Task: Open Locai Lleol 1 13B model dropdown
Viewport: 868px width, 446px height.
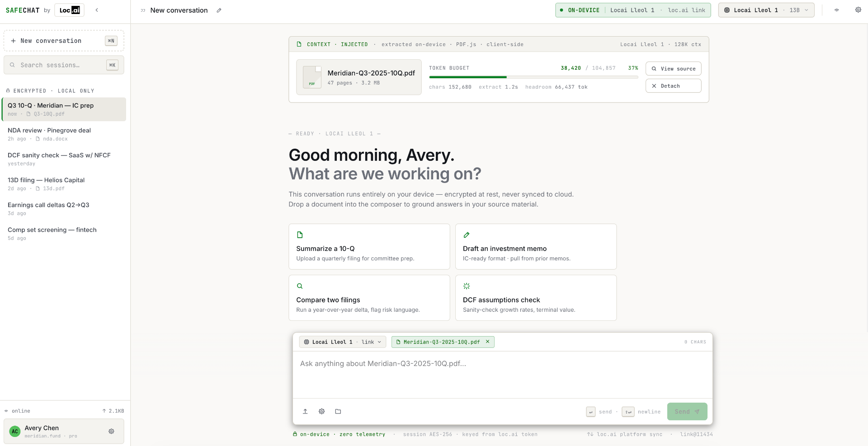Action: [x=766, y=10]
